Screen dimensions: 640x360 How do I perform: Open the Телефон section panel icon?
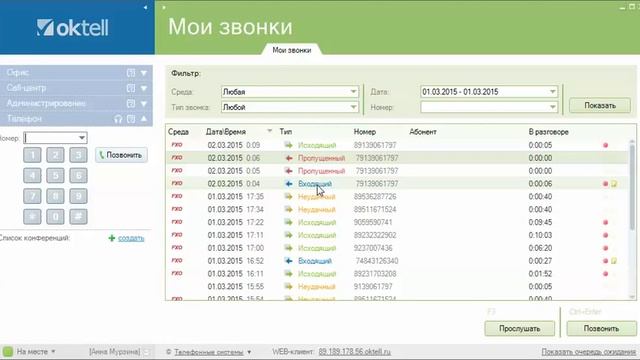click(131, 119)
